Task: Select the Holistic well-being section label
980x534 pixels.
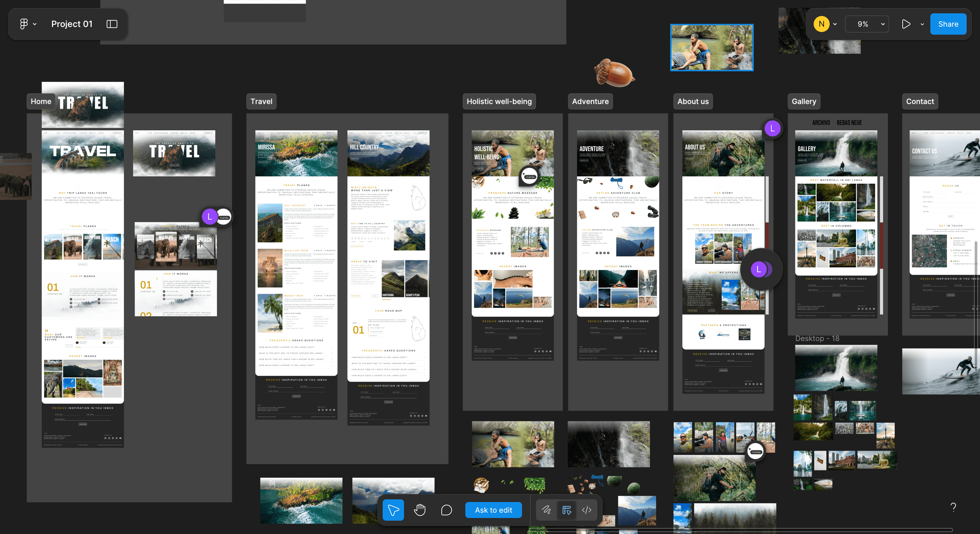Action: (499, 102)
